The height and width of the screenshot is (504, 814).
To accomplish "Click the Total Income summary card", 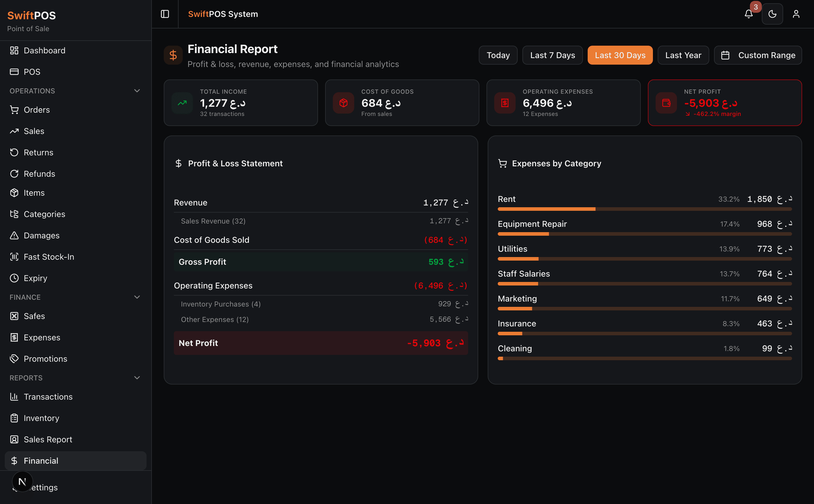I will click(x=240, y=103).
